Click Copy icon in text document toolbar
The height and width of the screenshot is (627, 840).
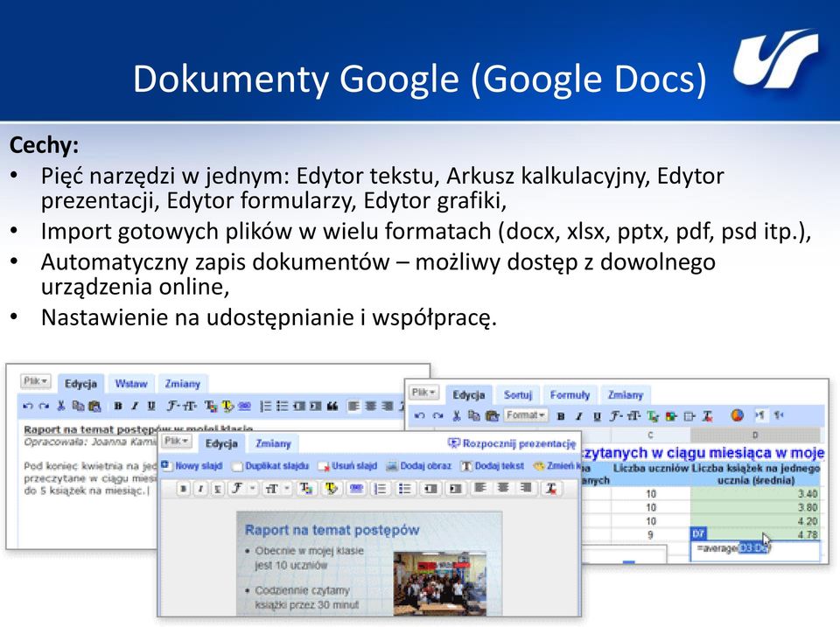tap(78, 407)
